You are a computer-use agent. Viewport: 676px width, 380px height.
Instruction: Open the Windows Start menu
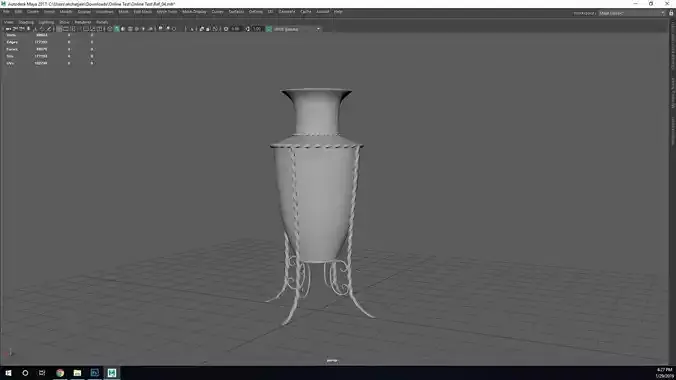(8, 373)
